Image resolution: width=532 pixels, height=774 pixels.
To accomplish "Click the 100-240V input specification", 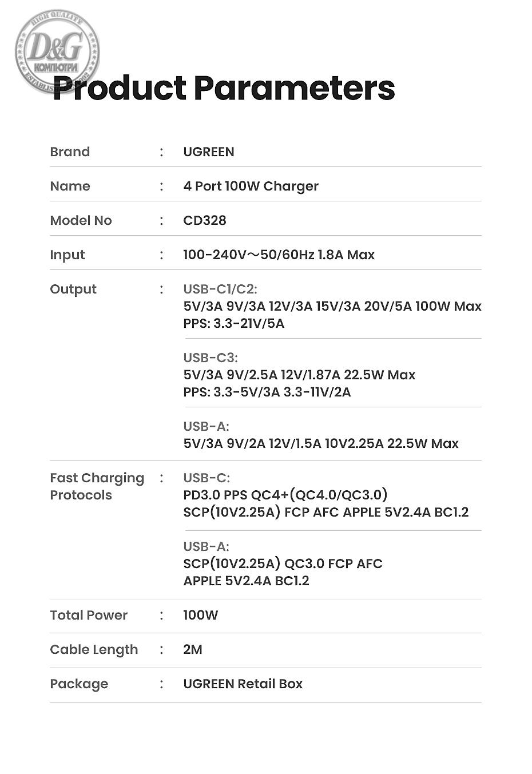I will click(279, 255).
